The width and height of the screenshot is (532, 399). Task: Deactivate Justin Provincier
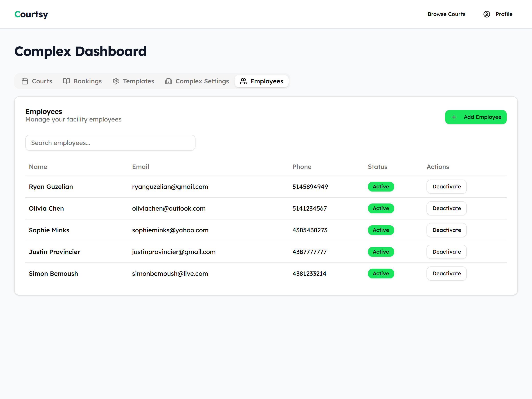(x=447, y=252)
